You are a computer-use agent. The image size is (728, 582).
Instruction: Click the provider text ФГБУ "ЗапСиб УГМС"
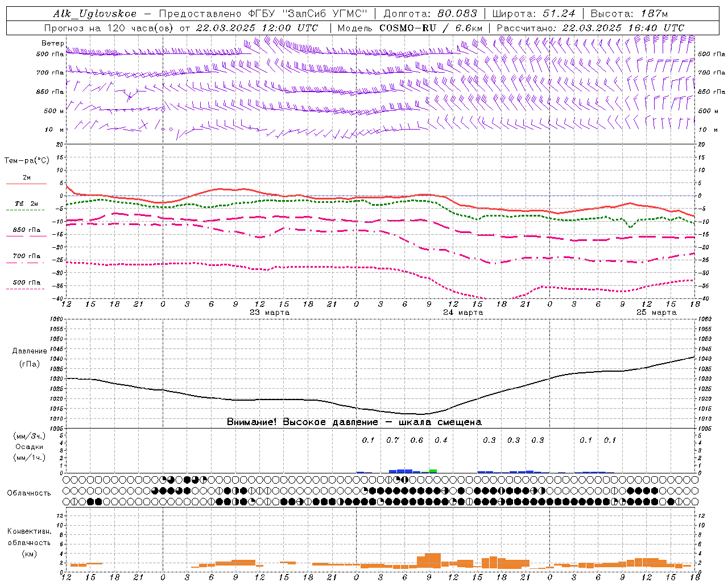(308, 14)
